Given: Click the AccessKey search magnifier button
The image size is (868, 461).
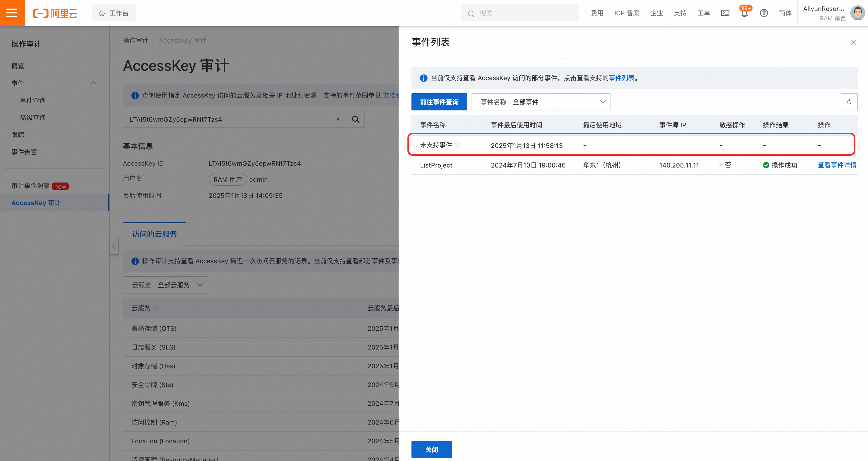Looking at the screenshot, I should click(355, 119).
